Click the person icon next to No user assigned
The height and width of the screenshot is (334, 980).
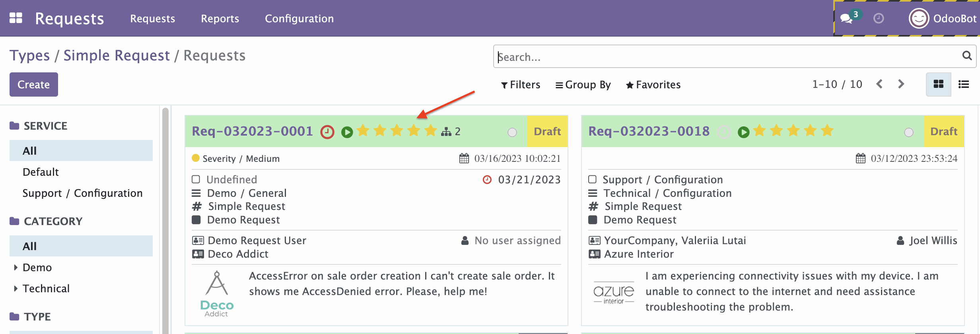pos(465,241)
